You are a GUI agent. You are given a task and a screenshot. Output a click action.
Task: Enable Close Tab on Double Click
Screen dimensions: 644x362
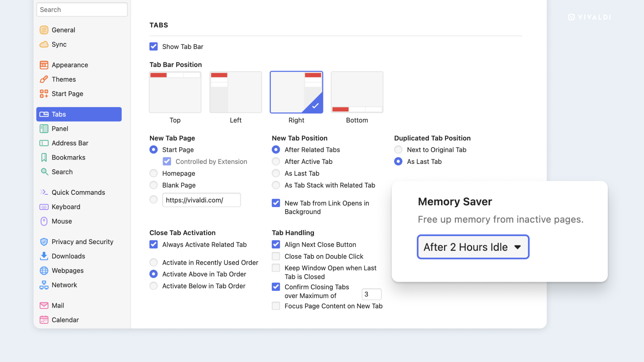pyautogui.click(x=276, y=256)
